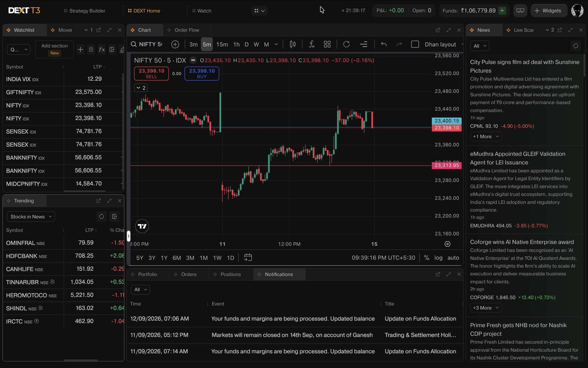Toggle symbol visibility dash next to IDX
The height and width of the screenshot is (368, 588).
pyautogui.click(x=193, y=60)
